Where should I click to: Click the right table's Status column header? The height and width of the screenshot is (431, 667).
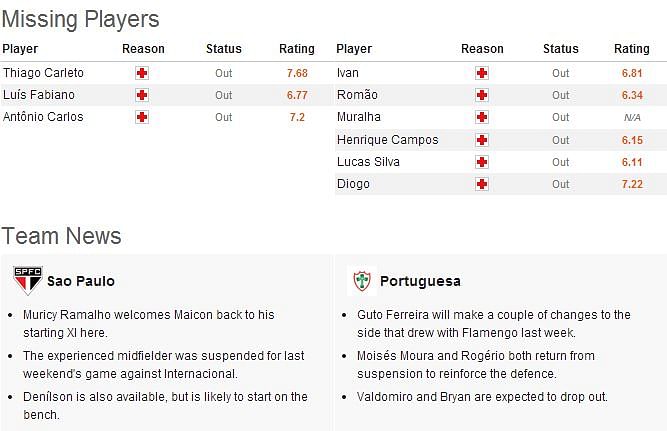pos(561,49)
